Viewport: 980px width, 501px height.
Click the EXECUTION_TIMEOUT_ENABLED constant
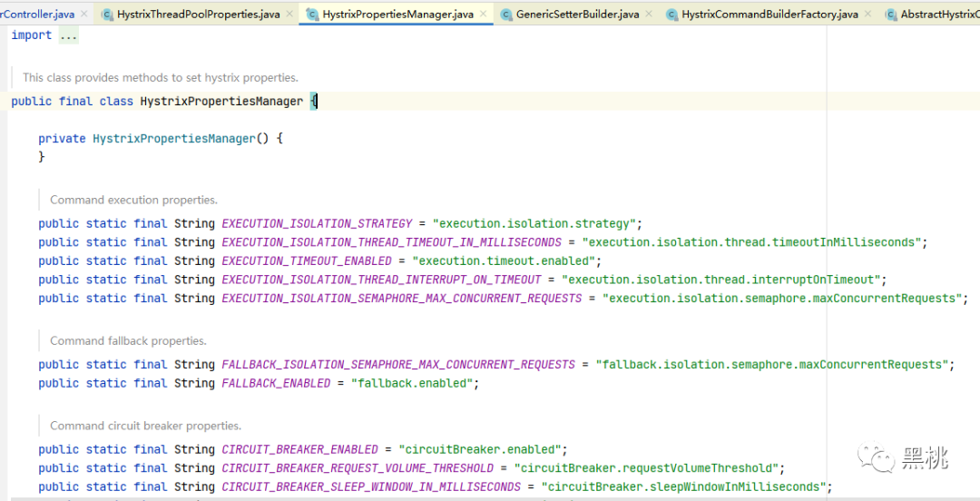pyautogui.click(x=307, y=261)
